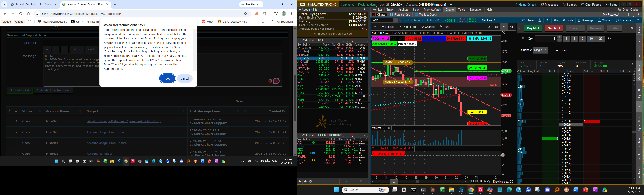644x195 pixels.
Task: Toggle the crosshair icon below the chart
Action: (x=485, y=182)
